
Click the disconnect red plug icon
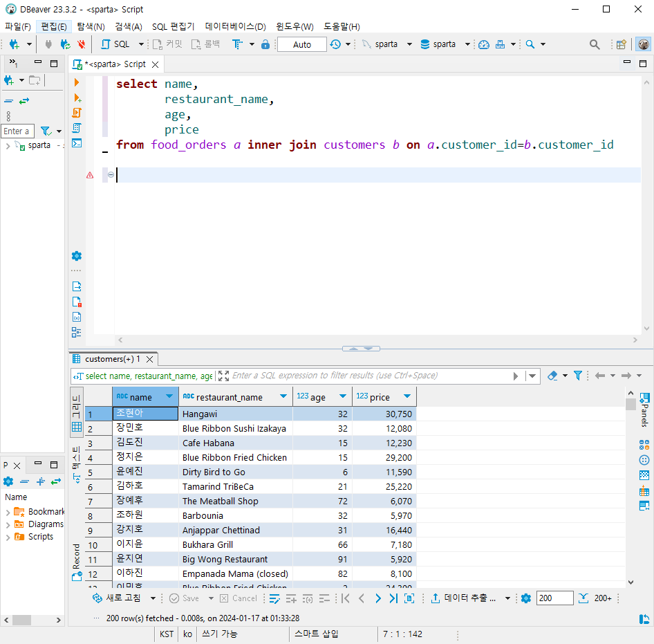[82, 44]
